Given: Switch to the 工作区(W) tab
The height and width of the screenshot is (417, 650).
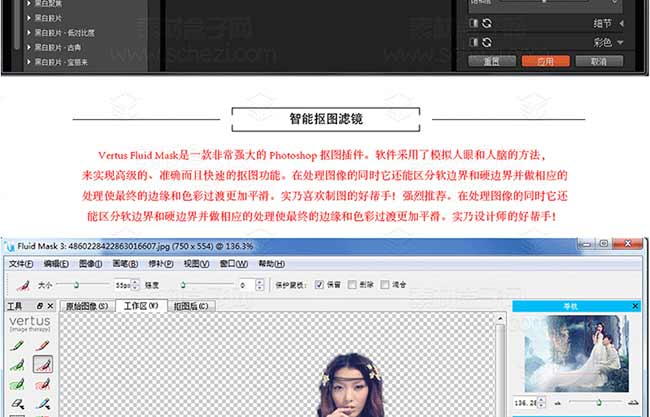Looking at the screenshot, I should point(141,305).
